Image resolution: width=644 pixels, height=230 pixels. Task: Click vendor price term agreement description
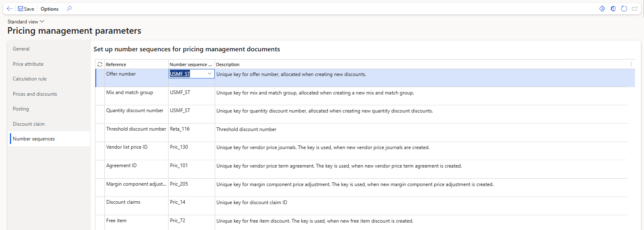coord(339,166)
